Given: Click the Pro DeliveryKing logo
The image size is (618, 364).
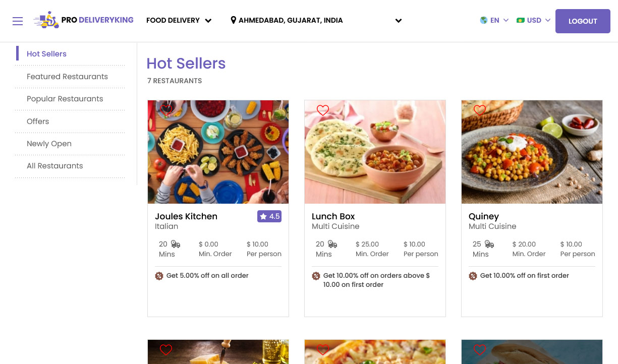Looking at the screenshot, I should (84, 20).
